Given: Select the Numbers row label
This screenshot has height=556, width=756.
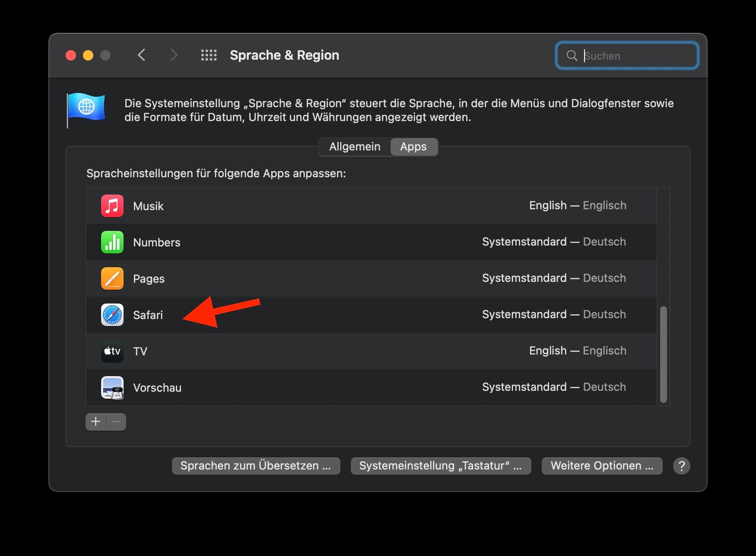Looking at the screenshot, I should [157, 242].
